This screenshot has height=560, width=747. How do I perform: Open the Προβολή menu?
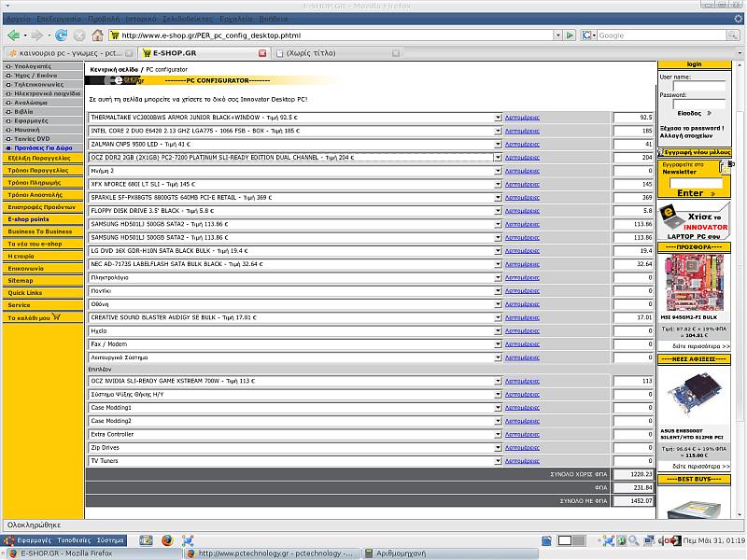pyautogui.click(x=104, y=19)
